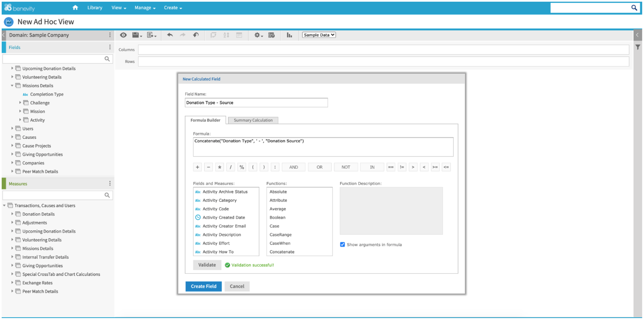This screenshot has width=644, height=320.
Task: Toggle the eye display mode icon
Action: pos(123,35)
